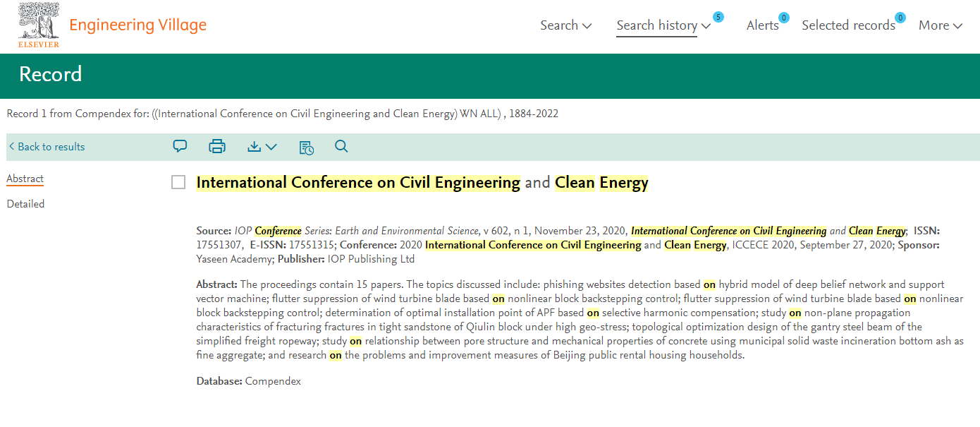
Task: Open the comment bubble icon
Action: click(180, 146)
